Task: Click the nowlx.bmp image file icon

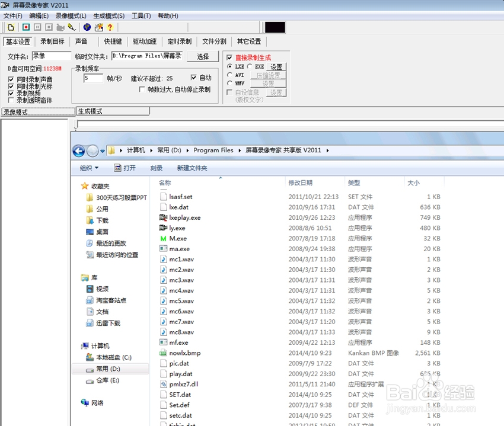Action: 163,353
